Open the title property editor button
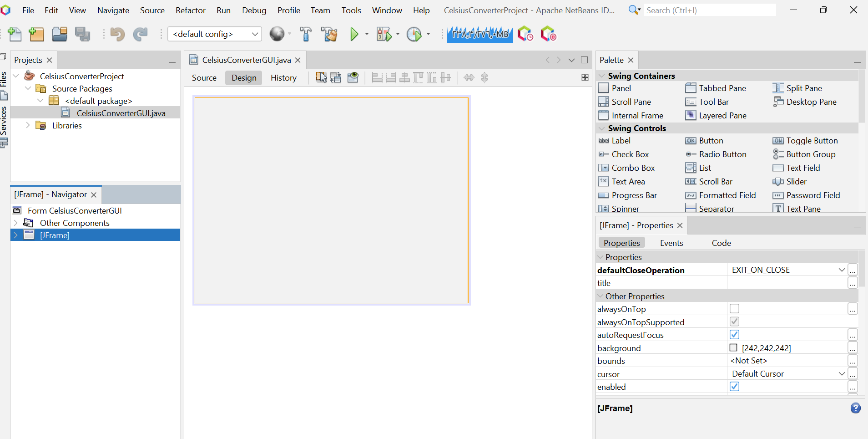Screen dimensions: 868x439 (853, 283)
